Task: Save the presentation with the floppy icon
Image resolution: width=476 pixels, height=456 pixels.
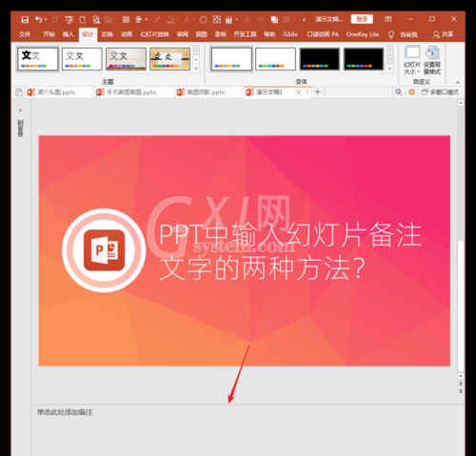Action: point(25,20)
